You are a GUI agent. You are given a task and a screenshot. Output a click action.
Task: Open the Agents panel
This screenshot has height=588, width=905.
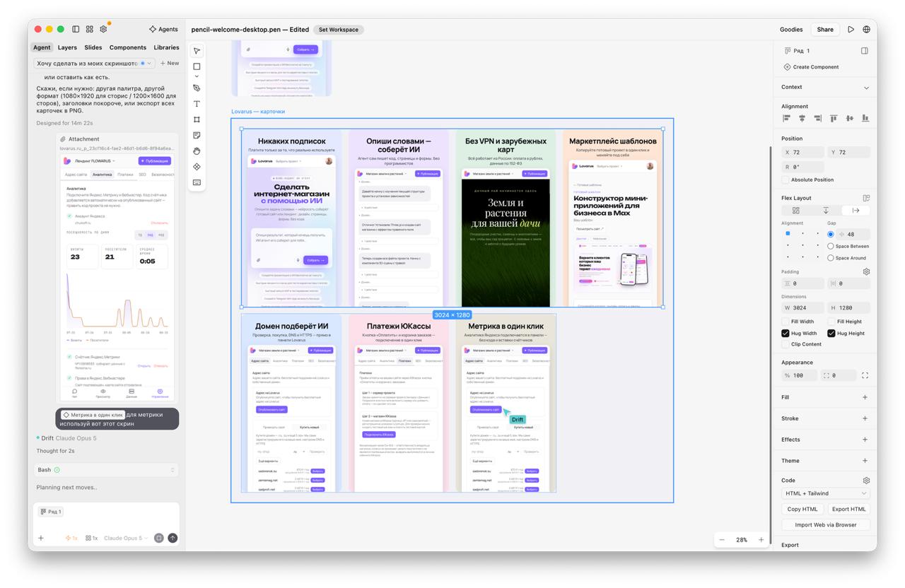tap(163, 29)
